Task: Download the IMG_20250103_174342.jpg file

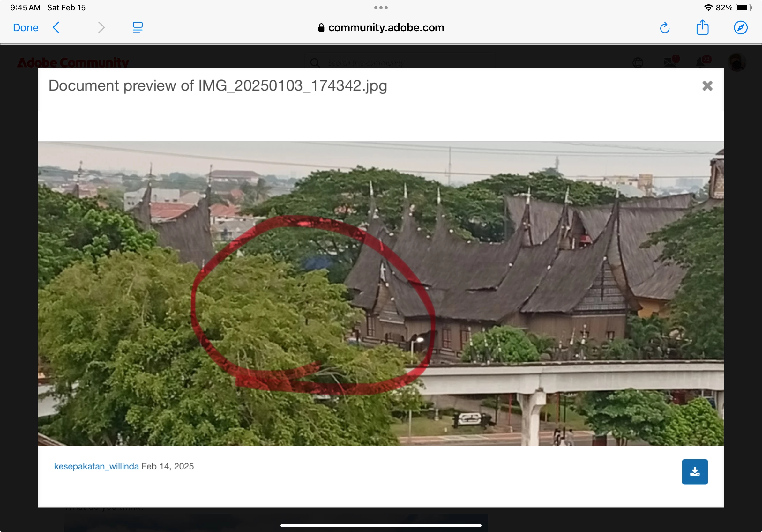Action: [x=695, y=472]
